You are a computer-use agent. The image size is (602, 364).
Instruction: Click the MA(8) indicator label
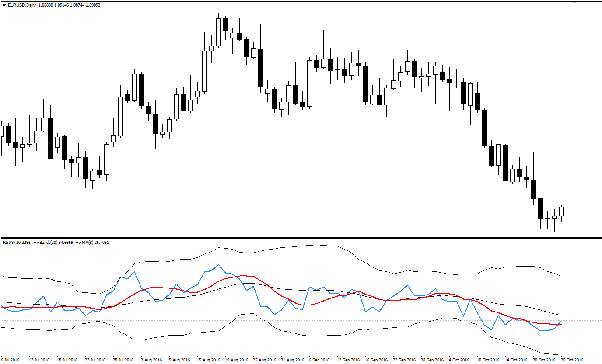coord(92,242)
